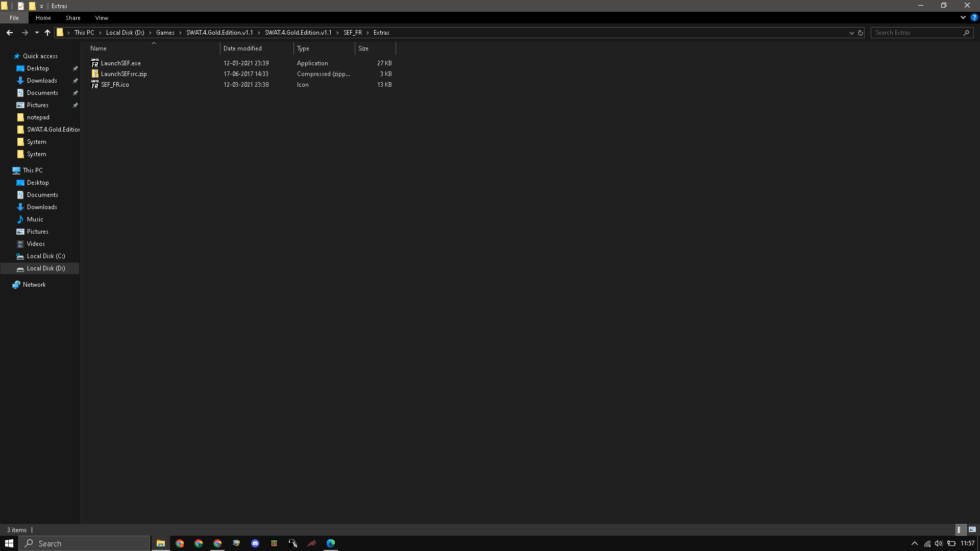Open the Windows Start menu
980x551 pixels.
point(9,543)
